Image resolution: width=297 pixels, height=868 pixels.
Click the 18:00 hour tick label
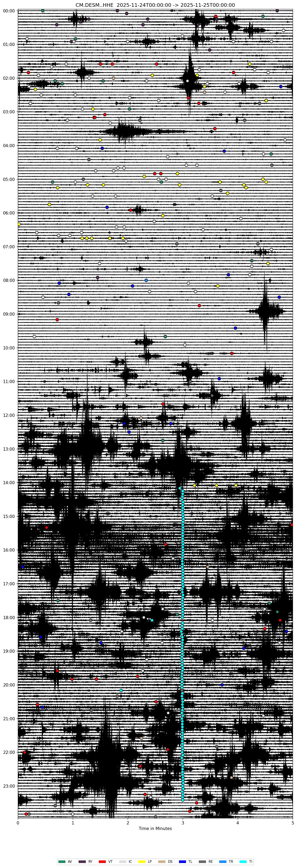pyautogui.click(x=8, y=617)
